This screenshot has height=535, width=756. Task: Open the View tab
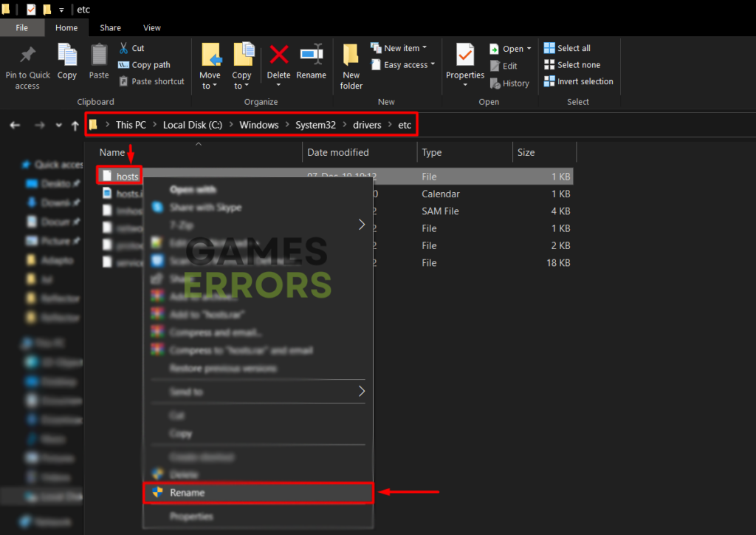pos(152,27)
